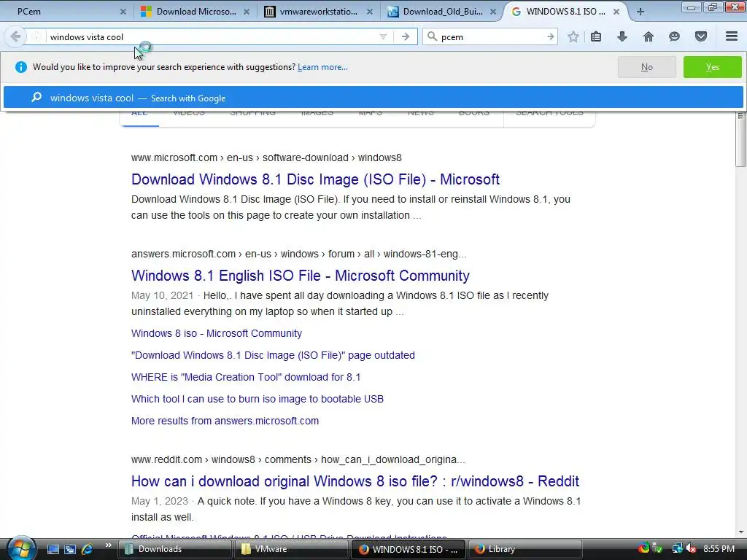Viewport: 747px width, 560px height.
Task: Switch to Downloads taskbar window
Action: click(x=175, y=549)
